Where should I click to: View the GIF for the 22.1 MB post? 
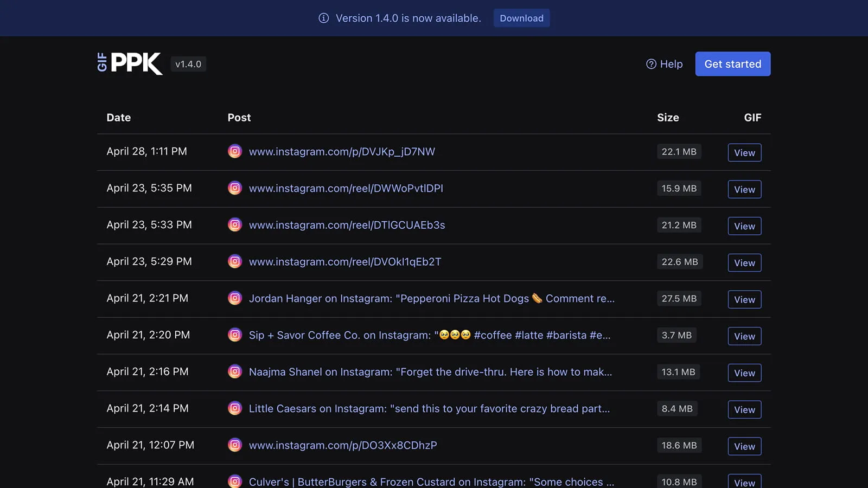744,153
